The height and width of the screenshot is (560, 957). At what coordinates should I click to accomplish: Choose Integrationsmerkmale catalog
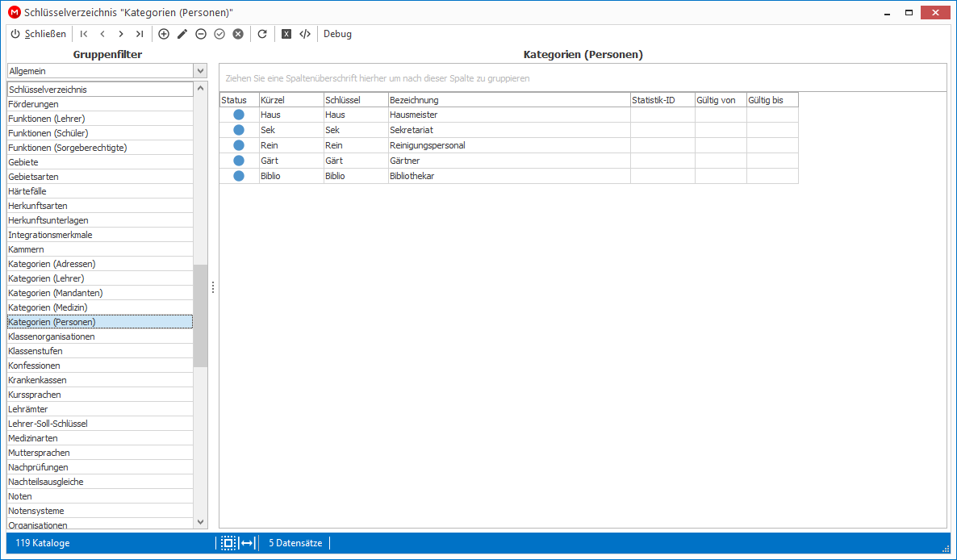coord(100,235)
